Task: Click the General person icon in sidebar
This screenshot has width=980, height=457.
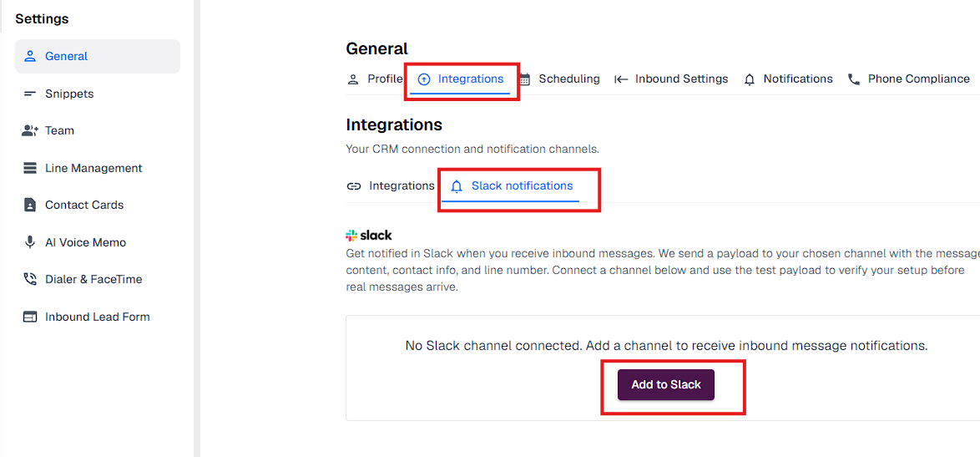Action: pos(29,56)
